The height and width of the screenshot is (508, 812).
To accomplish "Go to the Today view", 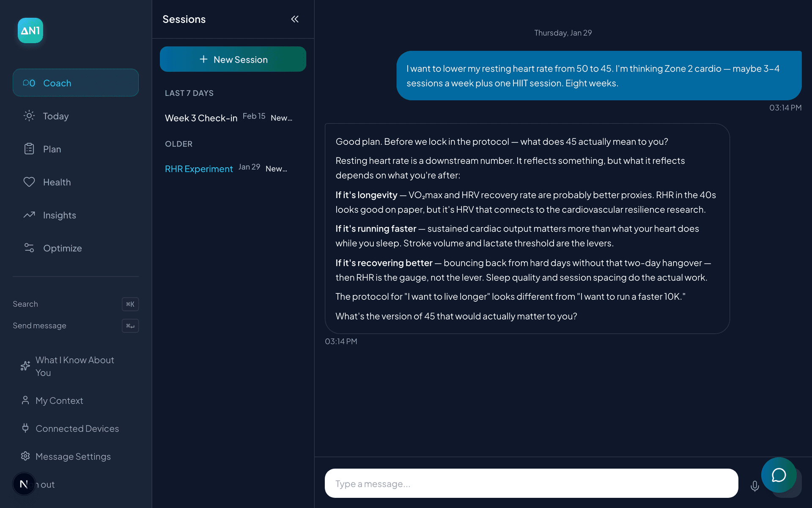I will [x=55, y=116].
